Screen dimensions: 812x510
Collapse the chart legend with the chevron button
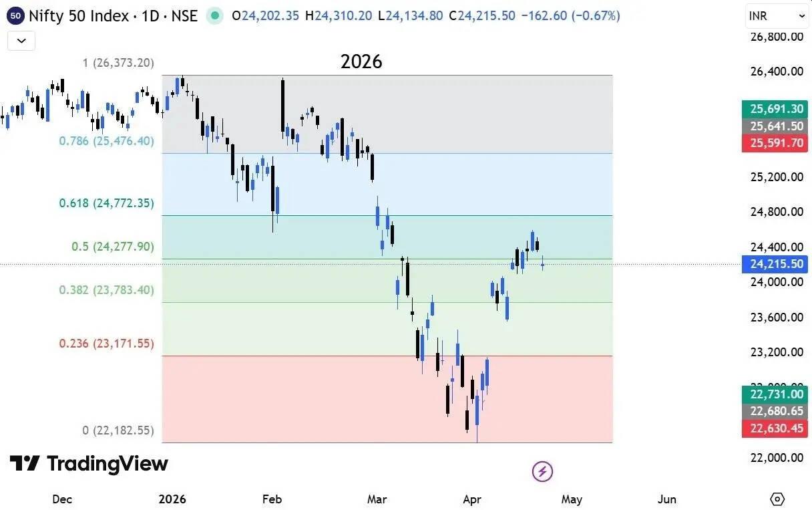coord(21,41)
